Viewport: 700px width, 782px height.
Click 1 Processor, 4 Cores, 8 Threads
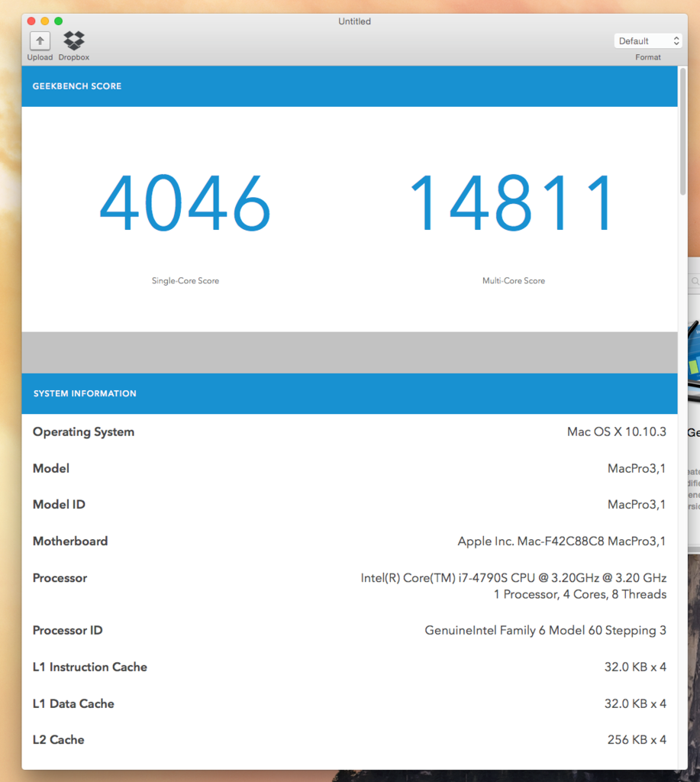click(580, 594)
